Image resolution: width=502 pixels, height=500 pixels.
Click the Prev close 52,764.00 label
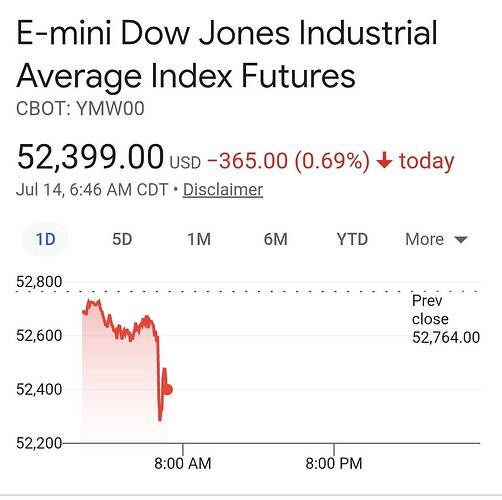coord(446,319)
